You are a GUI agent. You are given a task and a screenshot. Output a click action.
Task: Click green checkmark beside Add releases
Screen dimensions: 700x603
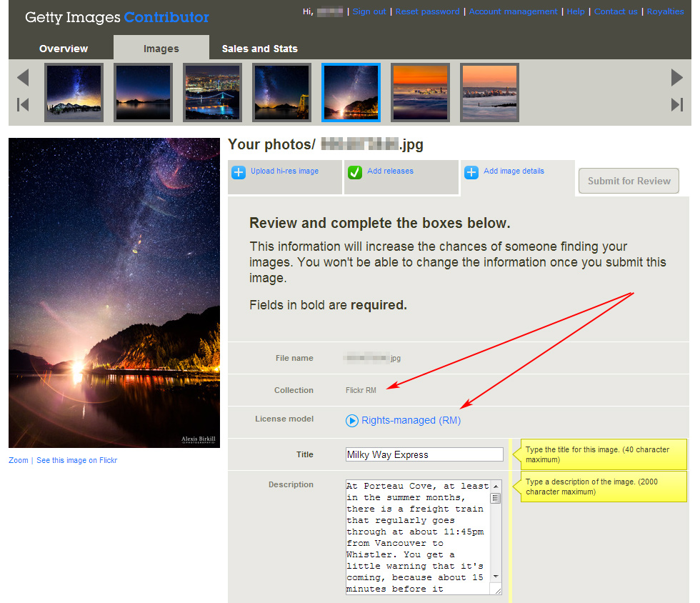coord(355,172)
